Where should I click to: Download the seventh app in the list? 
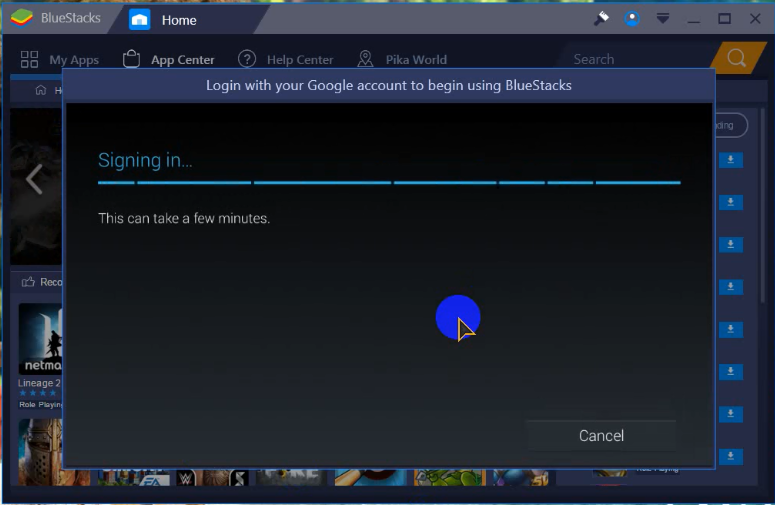(731, 414)
